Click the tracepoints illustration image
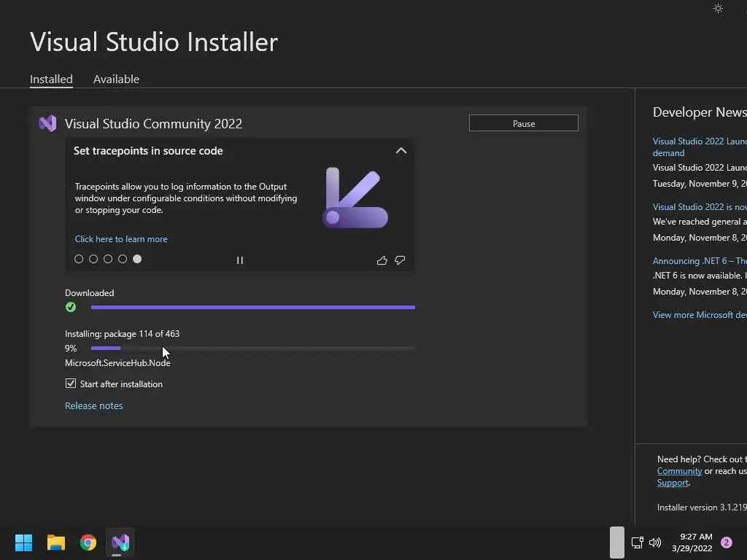 [355, 198]
